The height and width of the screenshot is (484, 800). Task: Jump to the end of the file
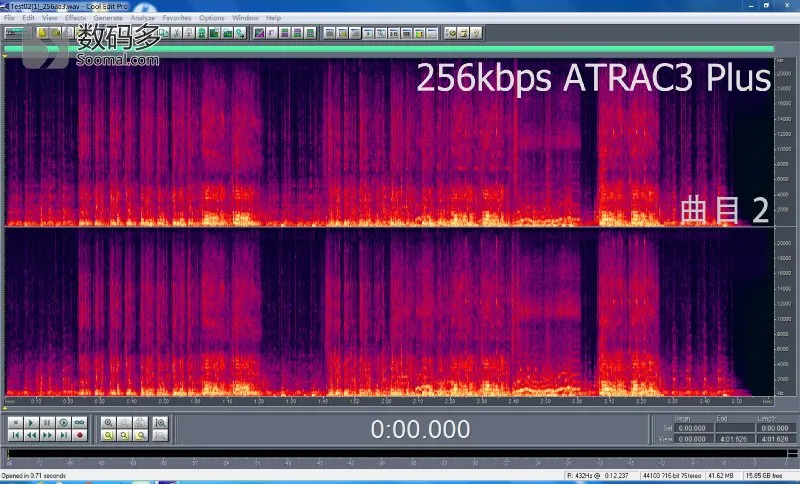click(x=63, y=435)
